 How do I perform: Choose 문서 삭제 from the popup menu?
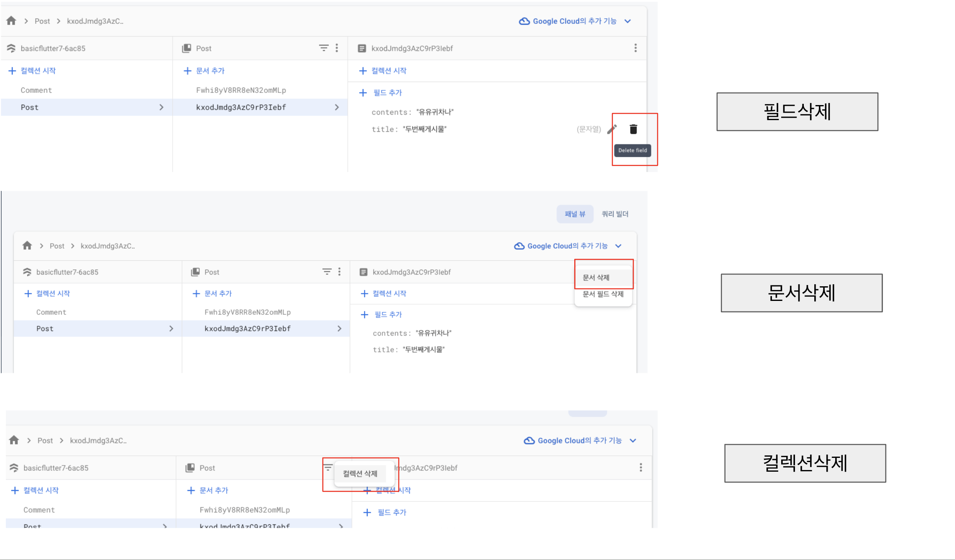click(596, 277)
